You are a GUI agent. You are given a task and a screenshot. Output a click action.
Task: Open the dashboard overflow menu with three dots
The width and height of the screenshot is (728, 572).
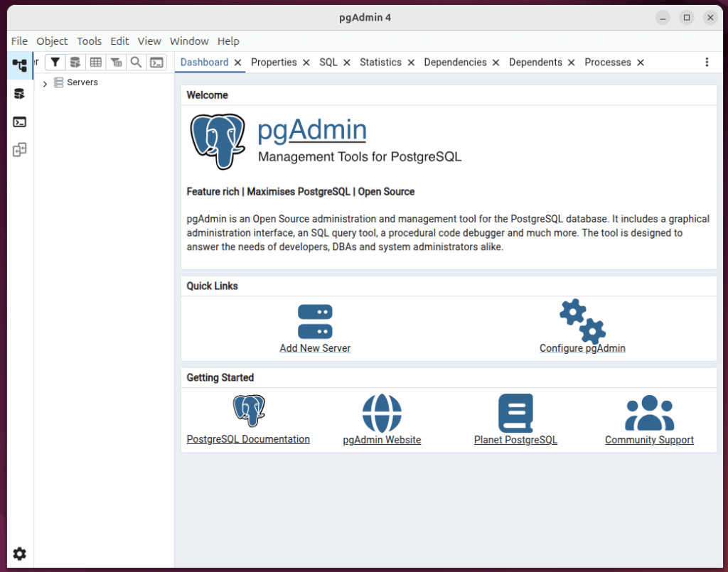click(x=707, y=62)
